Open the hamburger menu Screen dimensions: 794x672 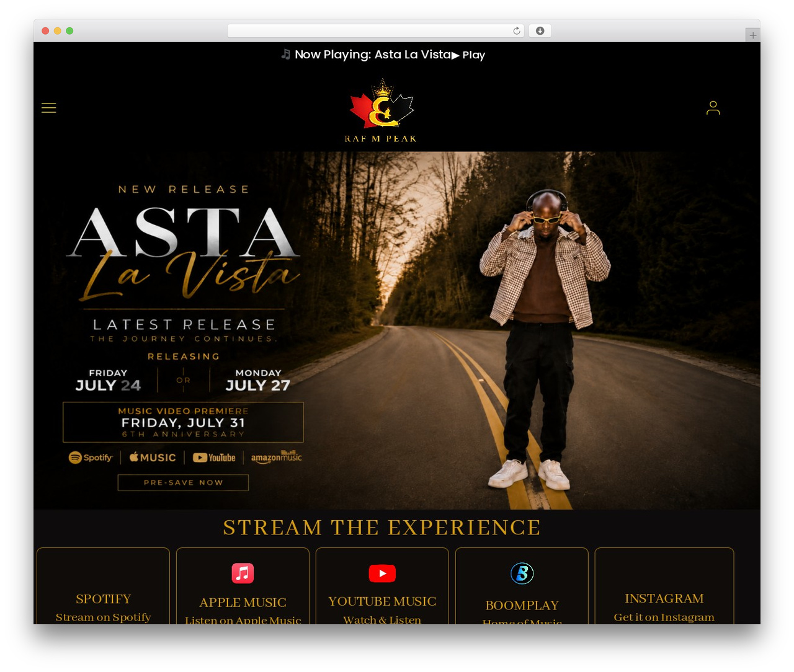point(48,108)
